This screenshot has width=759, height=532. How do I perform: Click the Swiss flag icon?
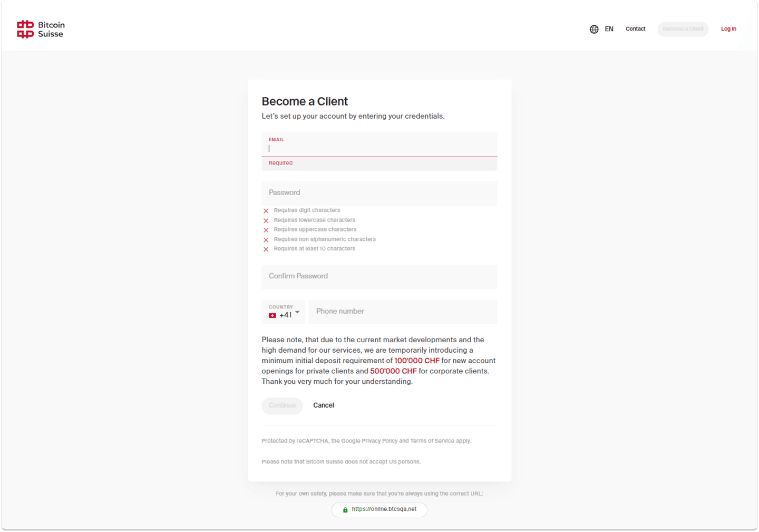pos(272,315)
